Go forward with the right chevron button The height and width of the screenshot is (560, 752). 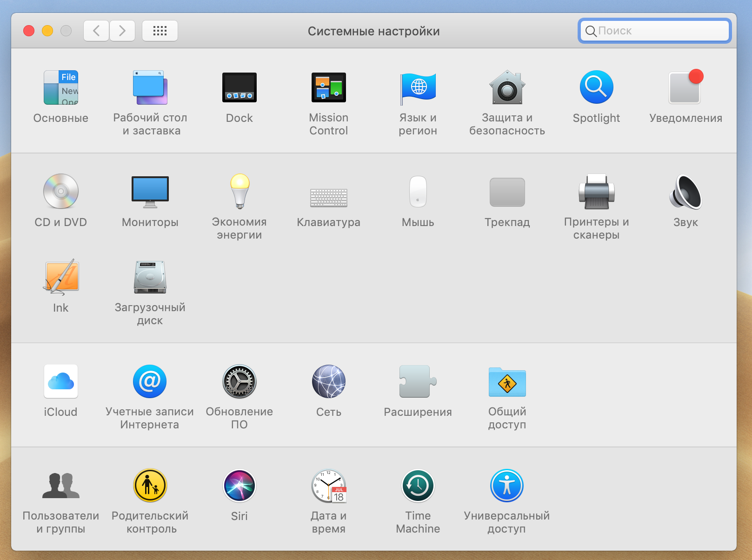(x=122, y=31)
